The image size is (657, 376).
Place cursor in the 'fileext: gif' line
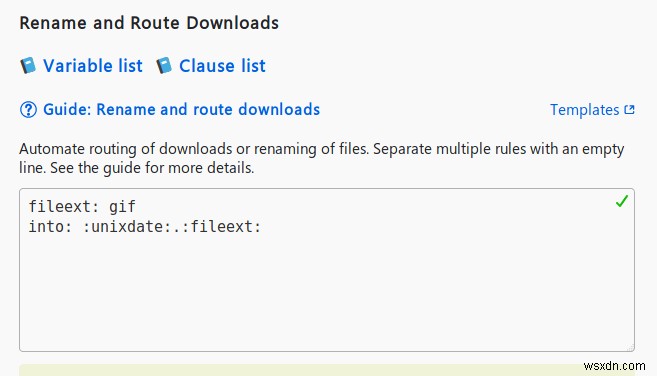(x=82, y=207)
